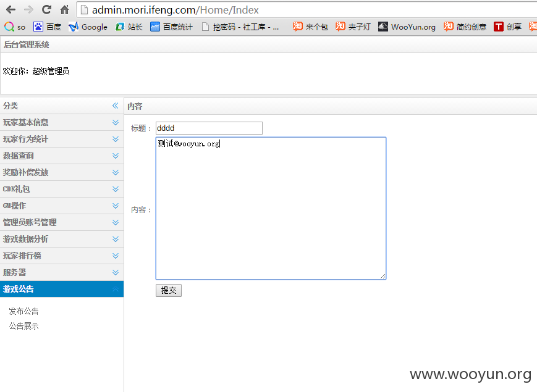Image resolution: width=537 pixels, height=392 pixels.
Task: Expand the 管理员账号管理 section
Action: [62, 222]
